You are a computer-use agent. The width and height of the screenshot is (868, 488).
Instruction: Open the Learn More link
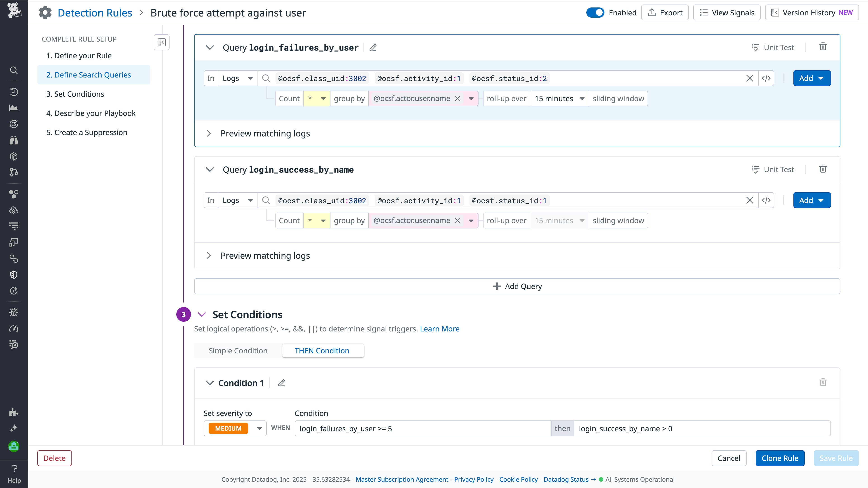tap(439, 329)
